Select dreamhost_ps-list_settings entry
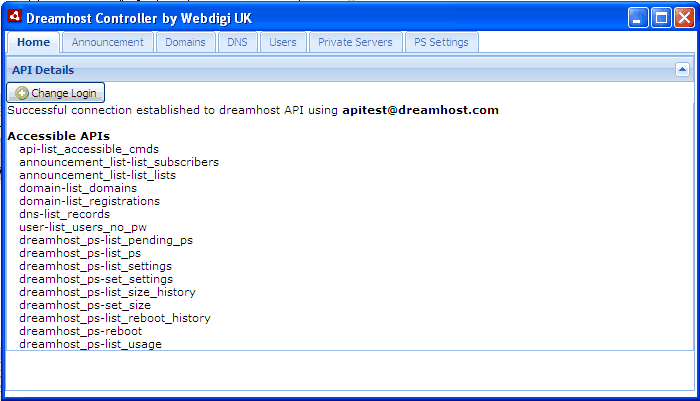The width and height of the screenshot is (700, 401). [x=96, y=266]
